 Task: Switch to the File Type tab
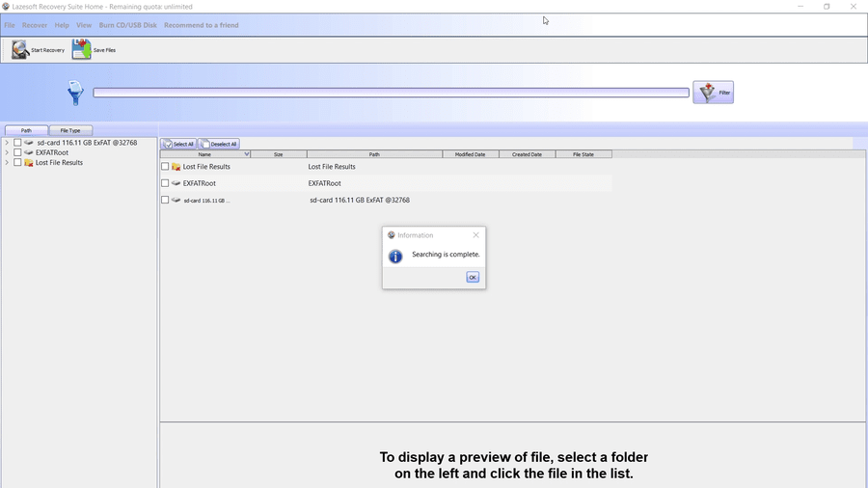(70, 130)
